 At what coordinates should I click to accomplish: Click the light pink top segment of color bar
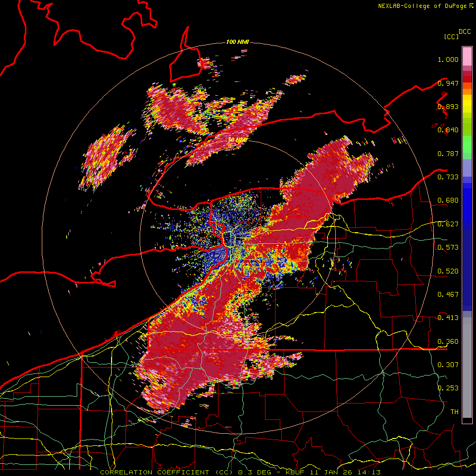pos(467,56)
